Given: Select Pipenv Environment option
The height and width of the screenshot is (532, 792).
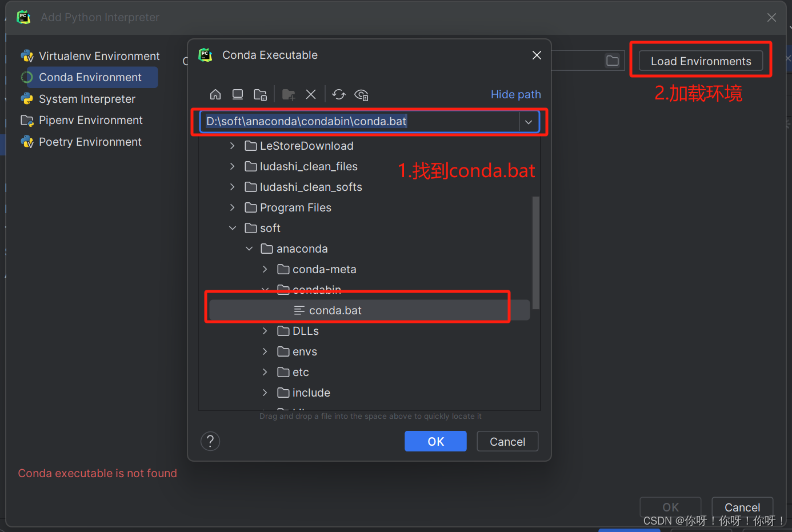Looking at the screenshot, I should point(81,120).
